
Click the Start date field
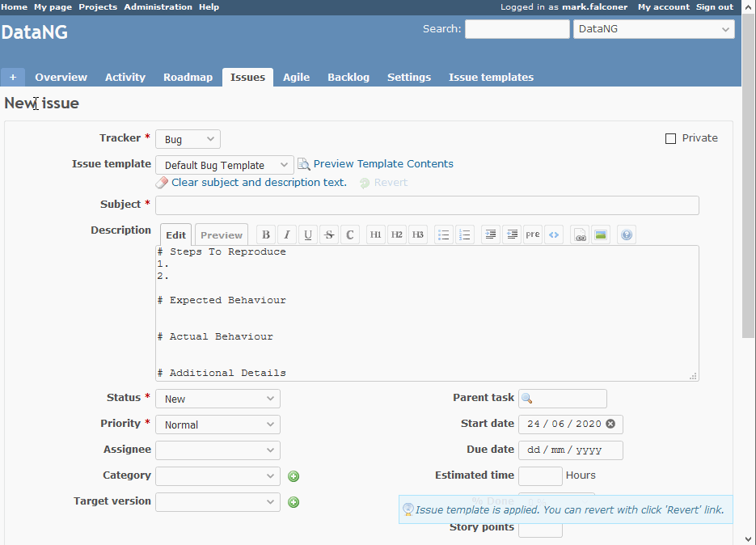point(571,425)
